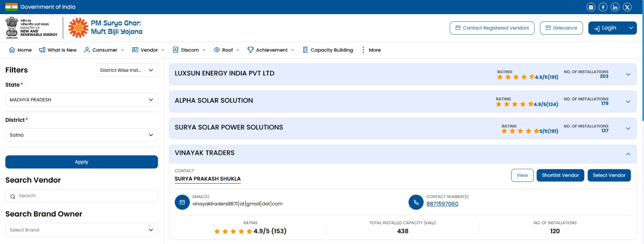
Task: Open the Discom menu
Action: 189,50
